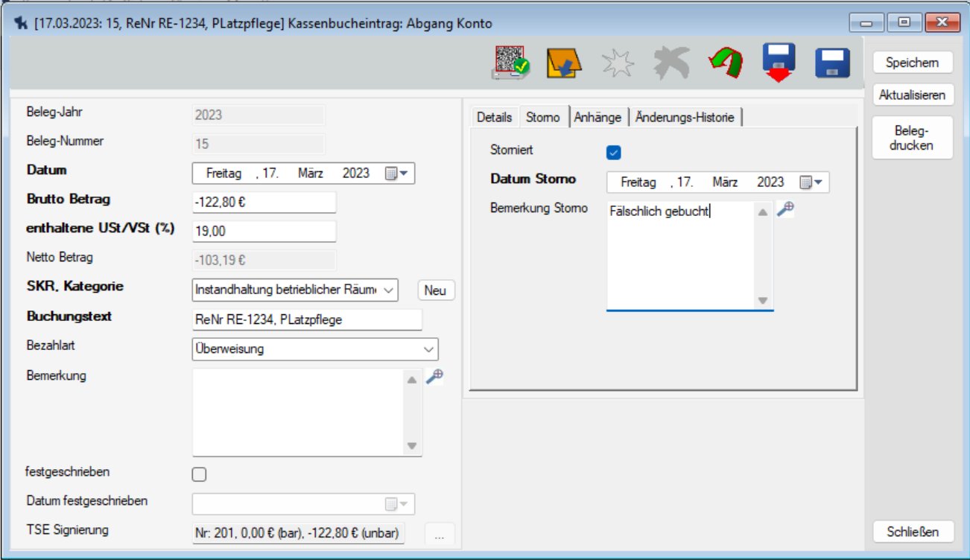Expand the SKR Kategorie dropdown
The width and height of the screenshot is (970, 560).
pyautogui.click(x=389, y=290)
